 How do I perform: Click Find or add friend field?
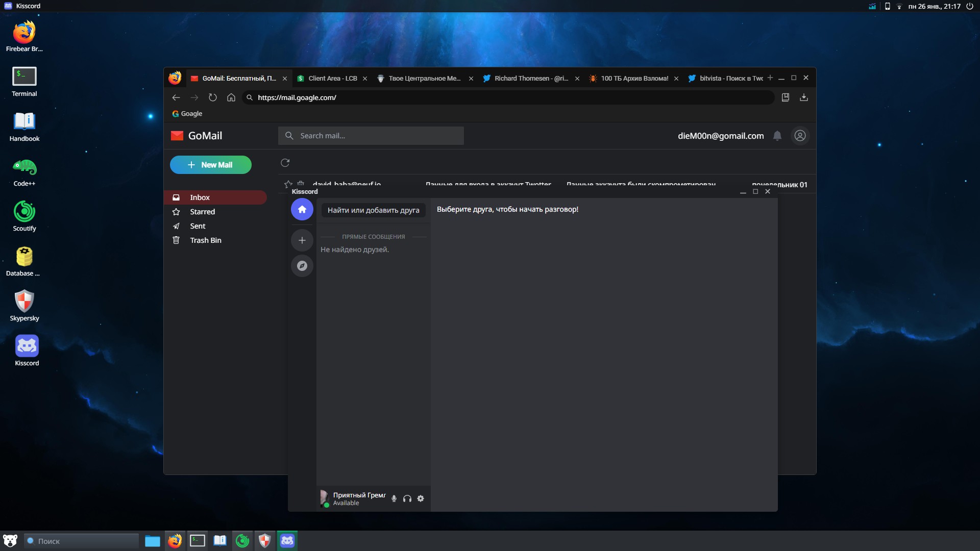click(373, 210)
